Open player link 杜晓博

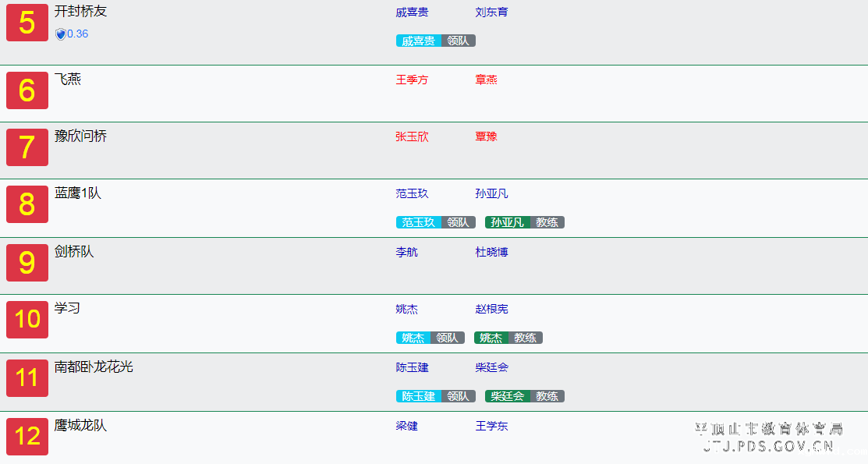(491, 252)
